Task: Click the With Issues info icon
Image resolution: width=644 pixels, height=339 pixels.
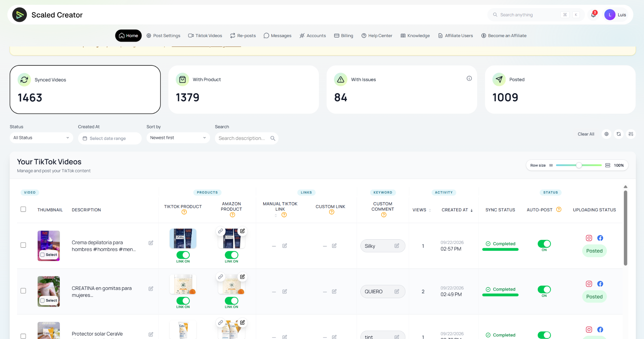Action: [469, 78]
